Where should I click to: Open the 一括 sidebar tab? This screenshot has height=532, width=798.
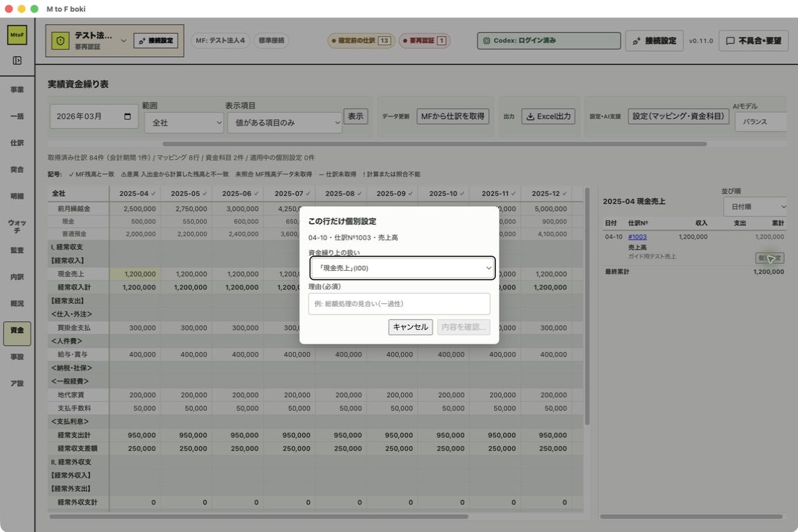pos(17,116)
